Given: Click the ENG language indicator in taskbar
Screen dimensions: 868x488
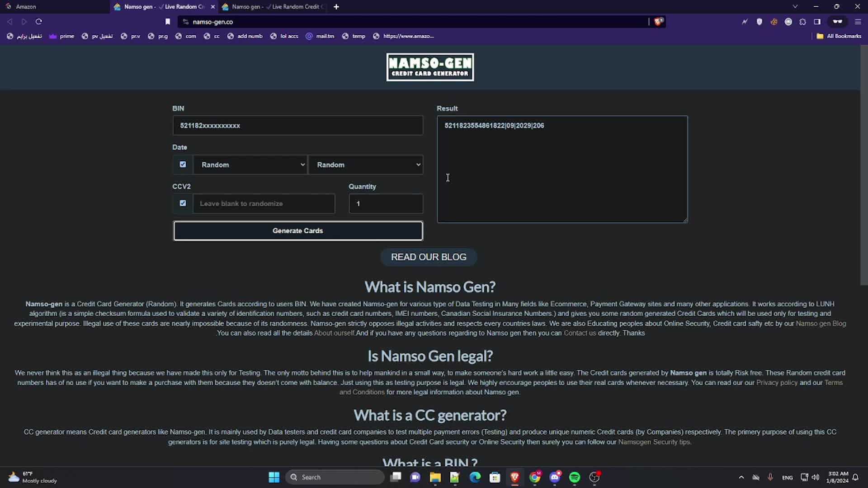Looking at the screenshot, I should click(x=787, y=477).
